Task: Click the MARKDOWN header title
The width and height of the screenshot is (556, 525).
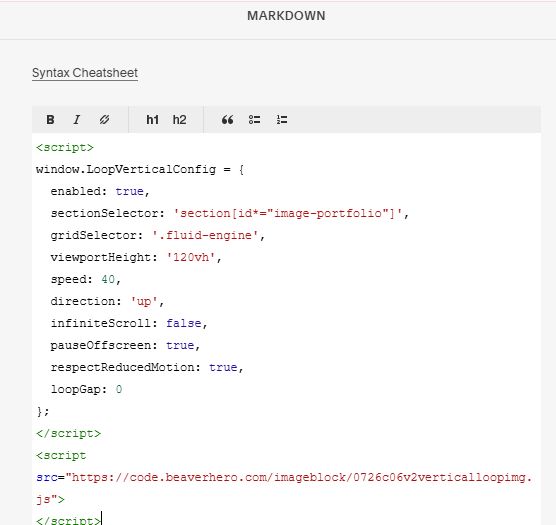Action: coord(286,16)
